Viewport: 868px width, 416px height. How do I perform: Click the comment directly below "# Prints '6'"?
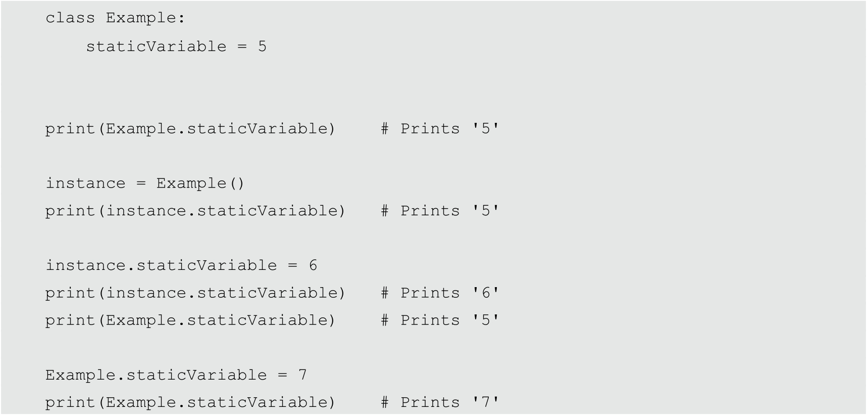click(x=440, y=320)
